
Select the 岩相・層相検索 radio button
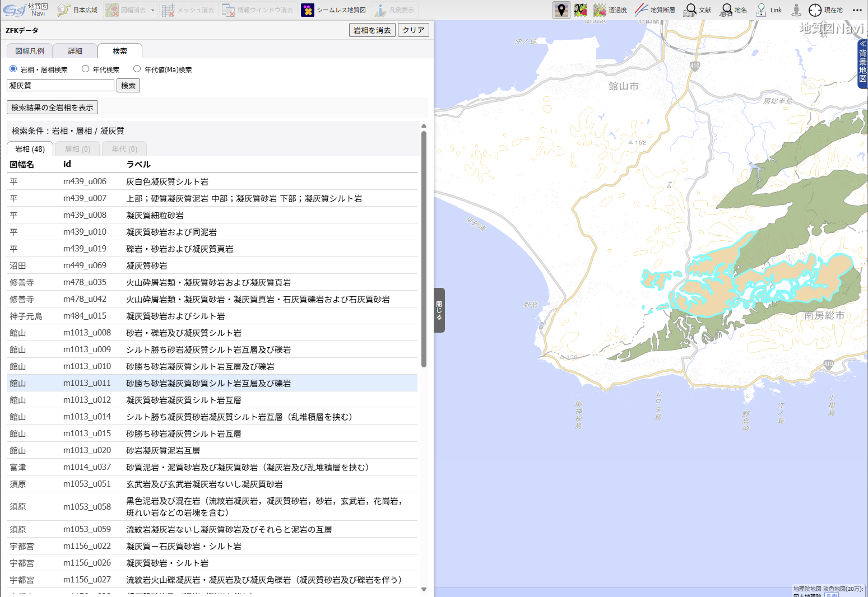click(x=13, y=69)
